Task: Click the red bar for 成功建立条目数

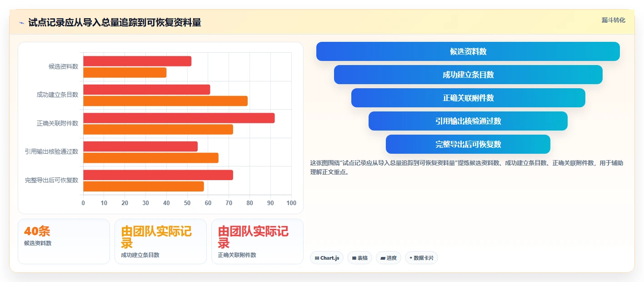Action: [147, 90]
